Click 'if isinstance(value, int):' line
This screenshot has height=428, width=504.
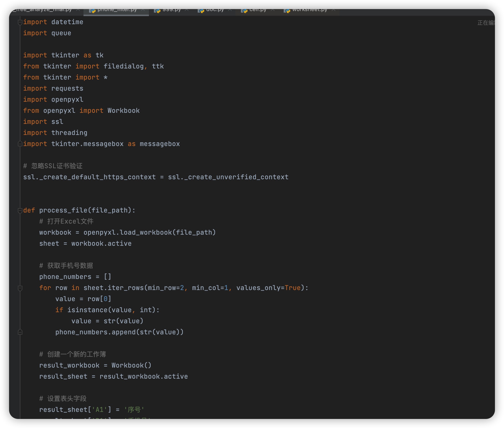click(107, 310)
